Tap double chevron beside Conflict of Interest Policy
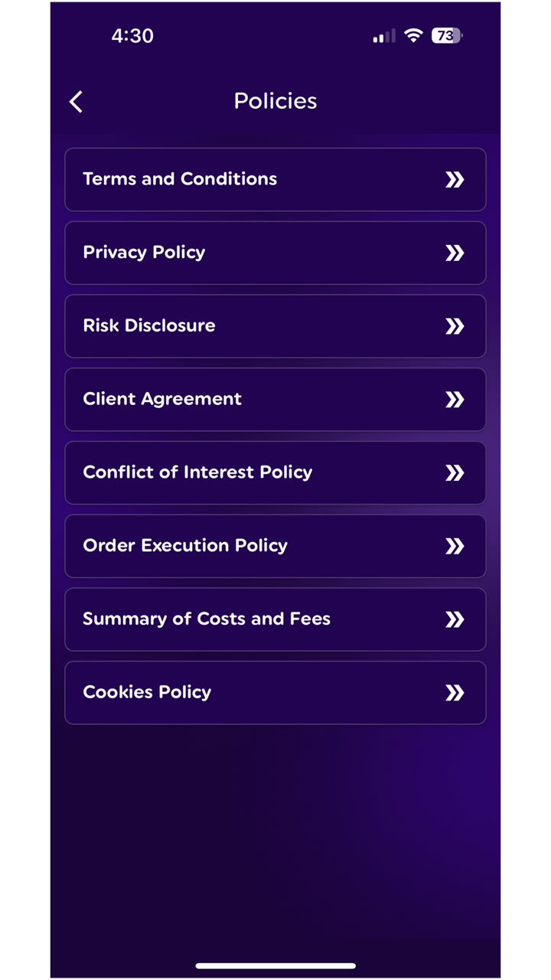The width and height of the screenshot is (551, 980). (455, 473)
